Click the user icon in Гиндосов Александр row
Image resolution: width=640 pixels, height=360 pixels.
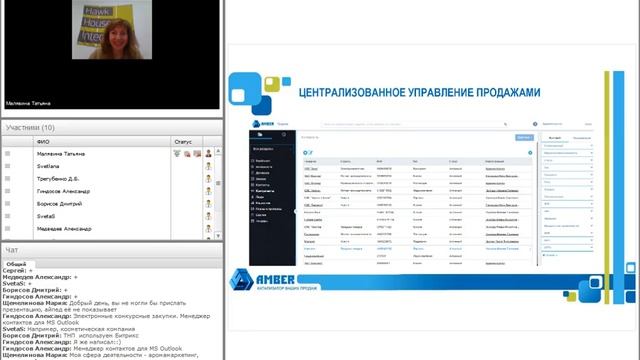209,191
